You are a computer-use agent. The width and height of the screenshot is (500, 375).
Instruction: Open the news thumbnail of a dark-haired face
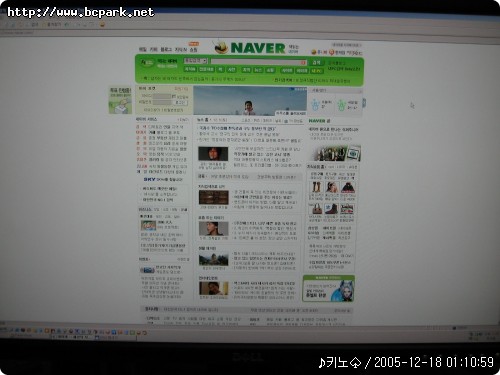point(213,154)
